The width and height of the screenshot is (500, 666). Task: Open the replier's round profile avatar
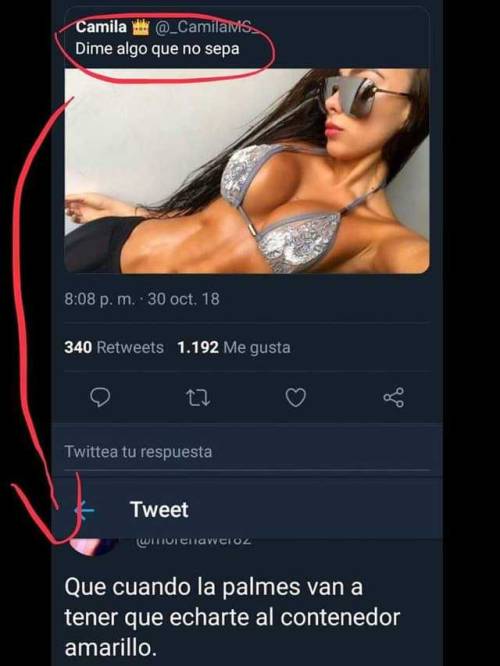(94, 546)
